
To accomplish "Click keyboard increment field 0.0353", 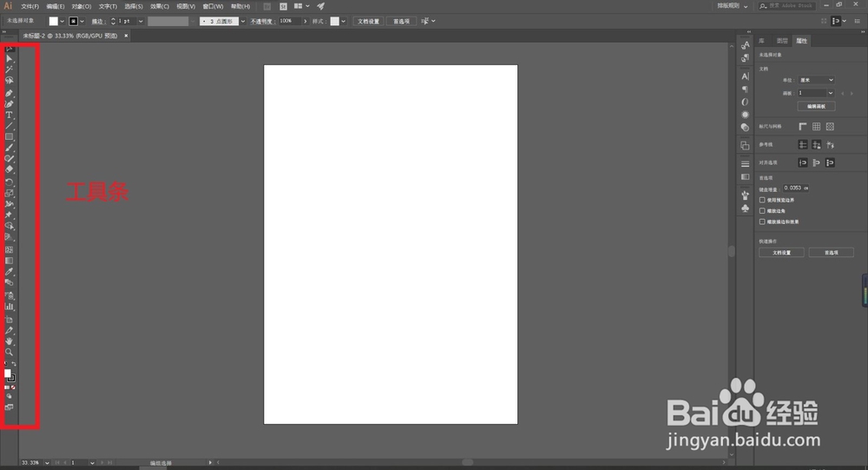I will click(x=796, y=188).
